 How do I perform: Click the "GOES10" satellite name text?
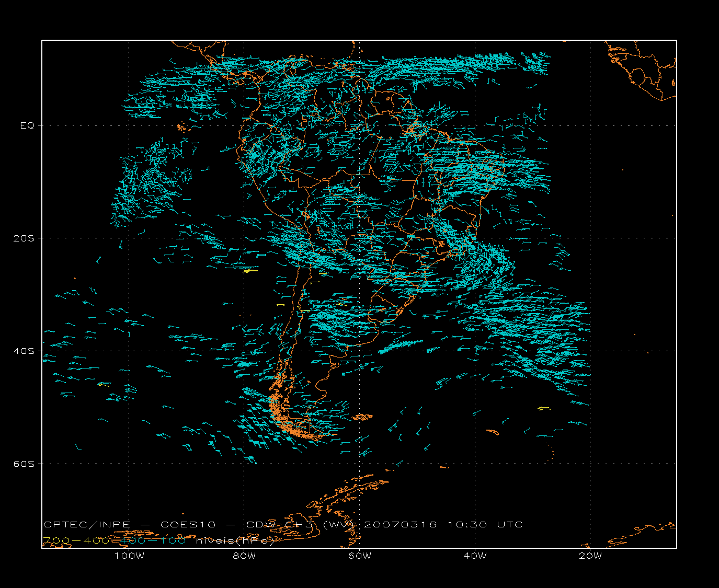(x=188, y=525)
